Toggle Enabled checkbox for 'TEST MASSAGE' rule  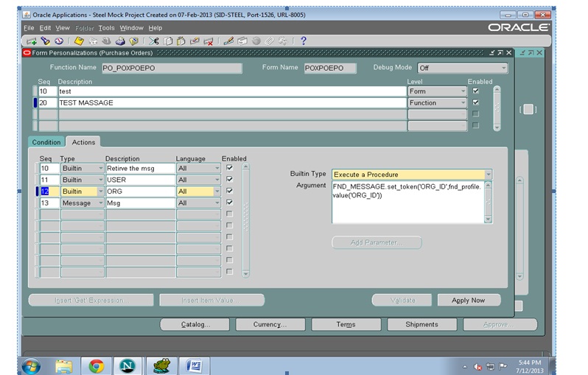[x=475, y=102]
